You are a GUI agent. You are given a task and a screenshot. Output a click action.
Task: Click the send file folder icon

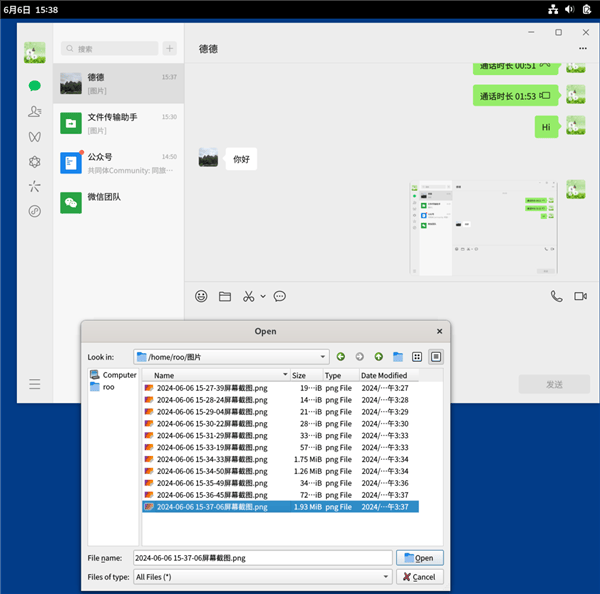tap(225, 296)
